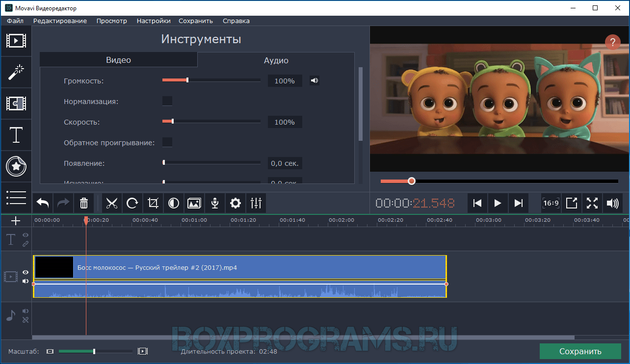Open the Сохранить menu in menu bar
630x364 pixels.
click(196, 21)
